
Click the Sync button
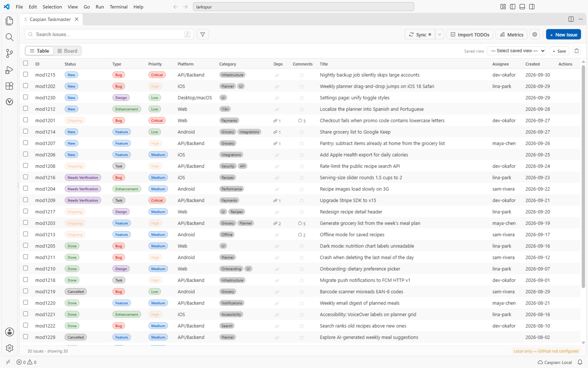[420, 34]
